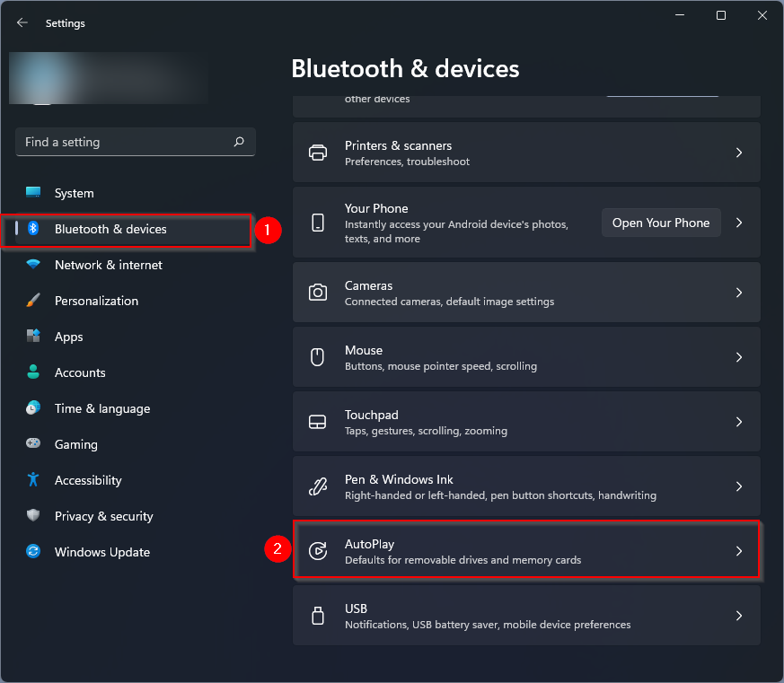Image resolution: width=784 pixels, height=683 pixels.
Task: Go to Gaming settings
Action: click(x=135, y=444)
